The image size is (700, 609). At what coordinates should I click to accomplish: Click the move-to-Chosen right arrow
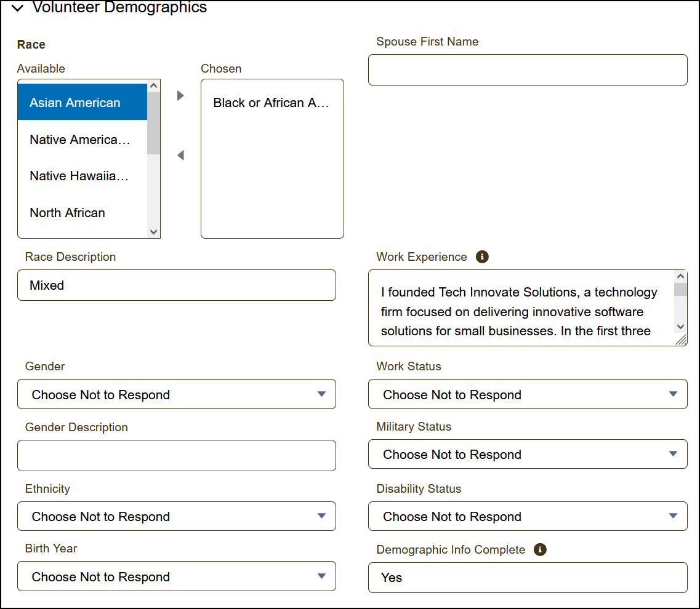[x=180, y=95]
